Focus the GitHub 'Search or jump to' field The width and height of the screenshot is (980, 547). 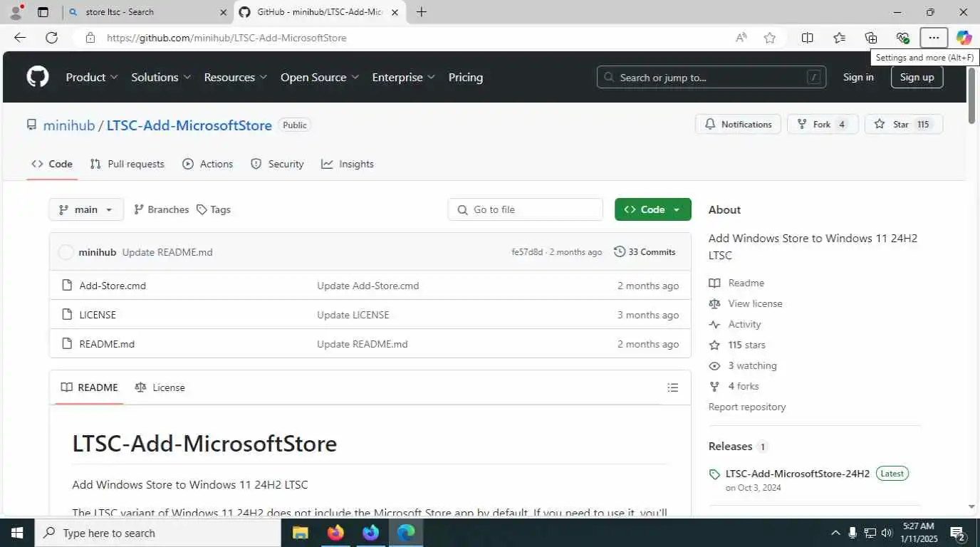pyautogui.click(x=711, y=77)
